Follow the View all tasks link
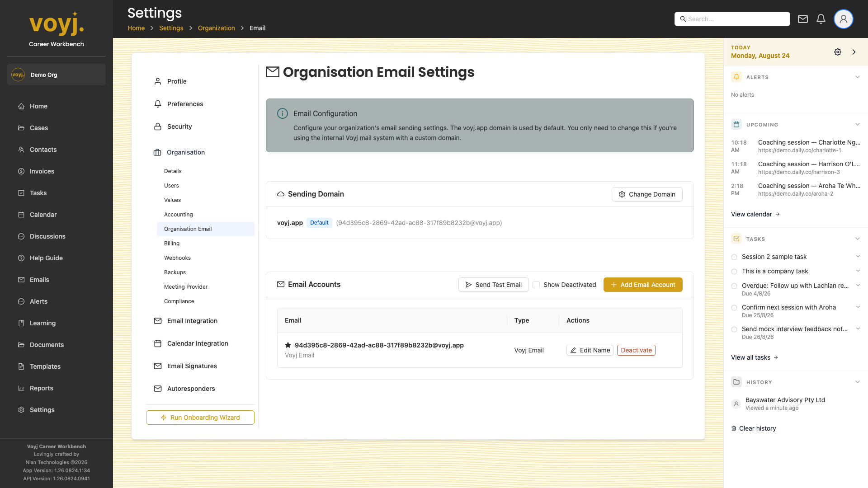 (x=755, y=357)
